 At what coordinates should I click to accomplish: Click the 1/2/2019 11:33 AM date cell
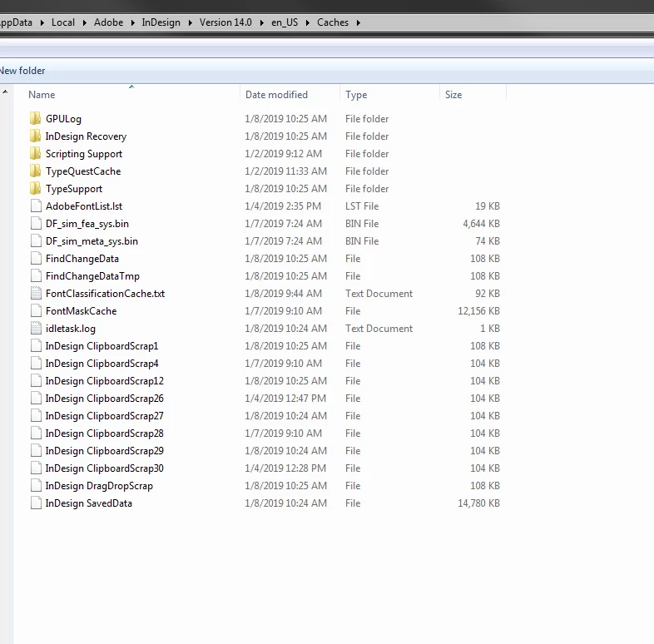[285, 171]
